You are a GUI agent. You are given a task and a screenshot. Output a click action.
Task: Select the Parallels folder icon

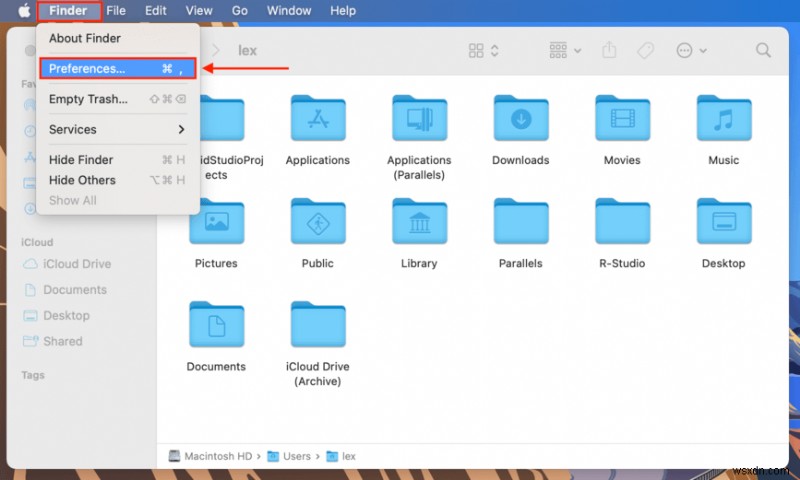[521, 221]
